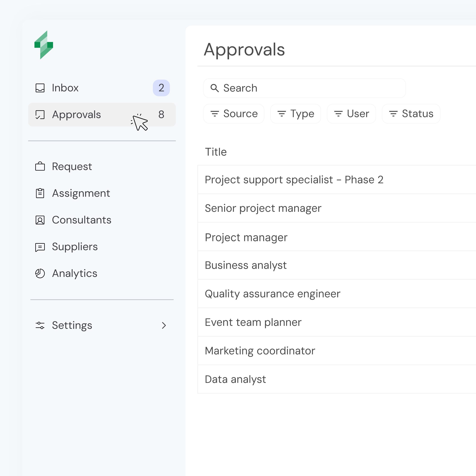Image resolution: width=476 pixels, height=476 pixels.
Task: Click the Approvals checkmark icon in sidebar
Action: pyautogui.click(x=40, y=115)
